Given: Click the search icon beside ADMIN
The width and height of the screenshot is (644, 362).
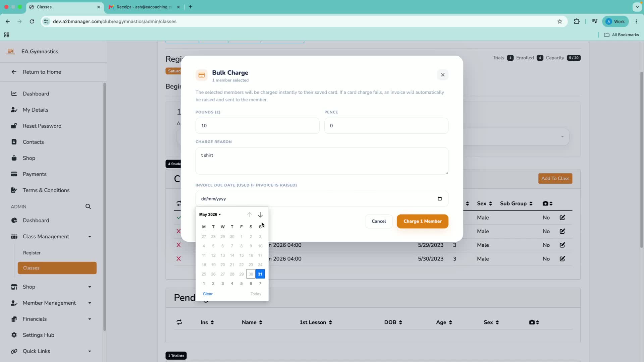Looking at the screenshot, I should coord(88,207).
